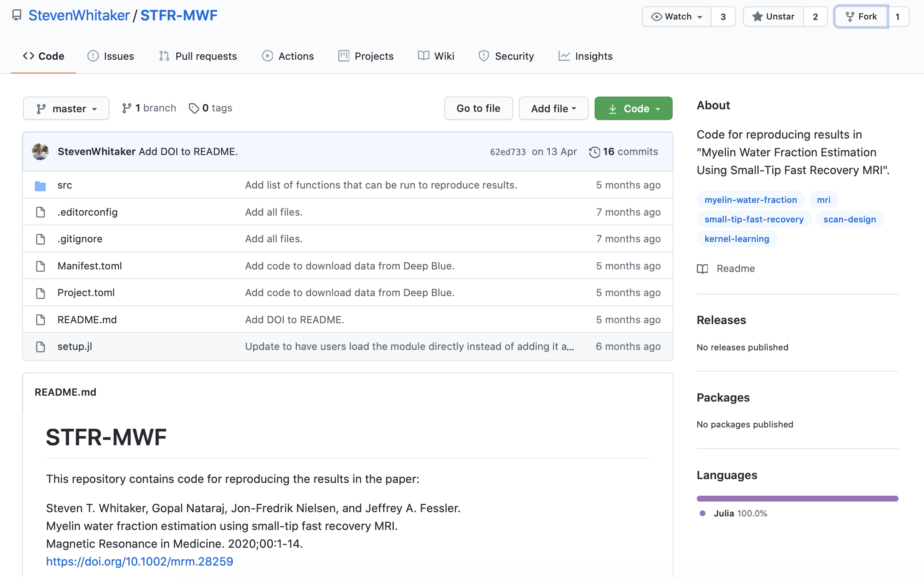Switch to the Issues tab

point(111,56)
